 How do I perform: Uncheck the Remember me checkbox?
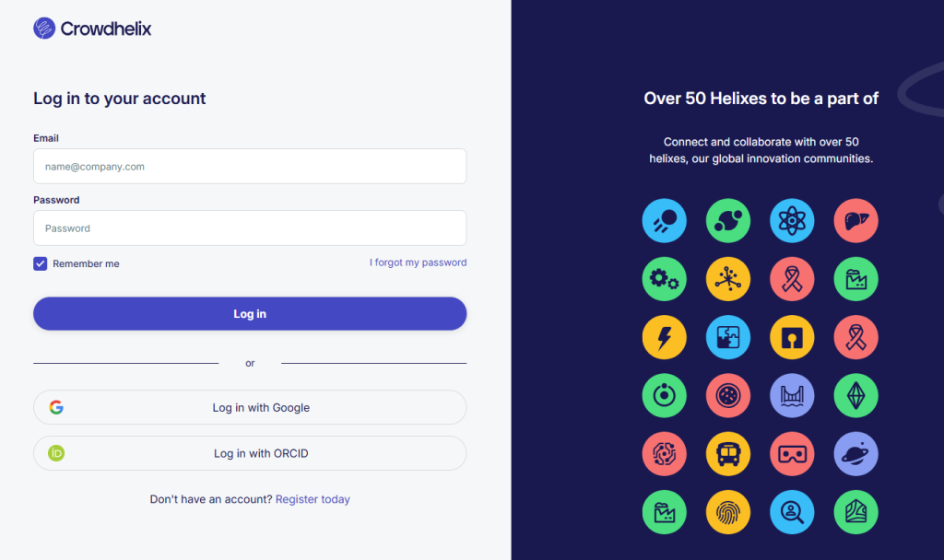[x=41, y=263]
